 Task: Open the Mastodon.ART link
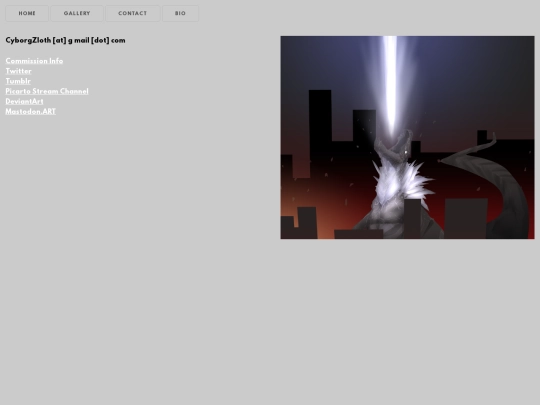point(31,111)
